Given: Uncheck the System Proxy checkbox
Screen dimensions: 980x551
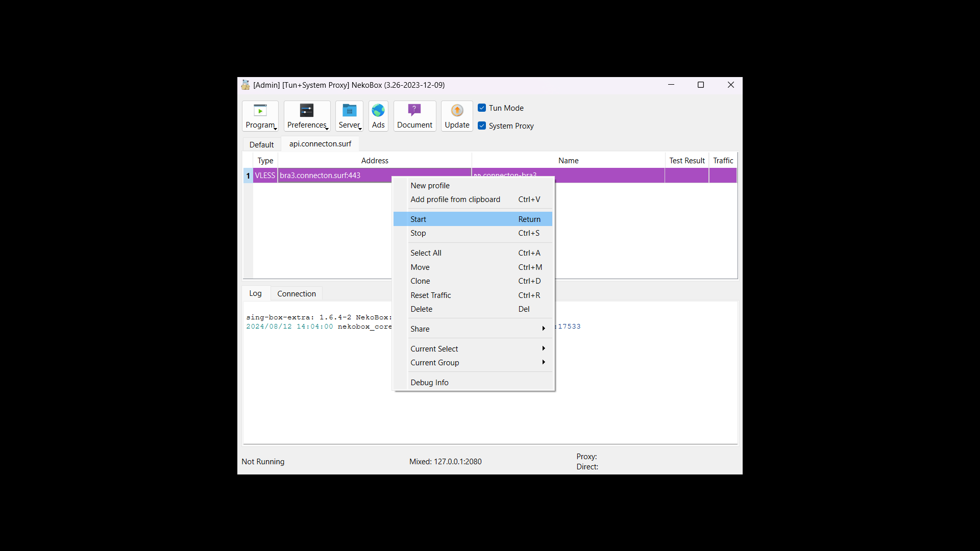Looking at the screenshot, I should [x=482, y=126].
